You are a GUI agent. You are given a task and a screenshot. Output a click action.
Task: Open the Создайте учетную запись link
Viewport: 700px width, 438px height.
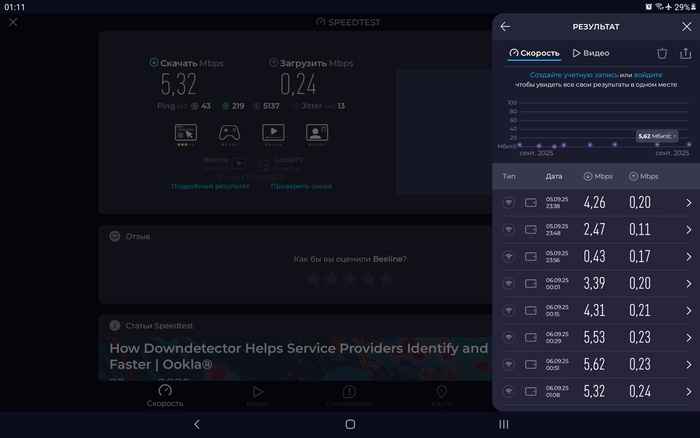click(574, 75)
